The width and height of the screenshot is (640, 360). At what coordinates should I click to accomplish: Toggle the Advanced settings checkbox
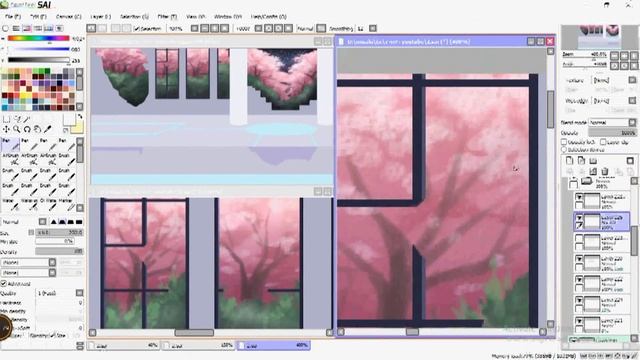pos(4,283)
